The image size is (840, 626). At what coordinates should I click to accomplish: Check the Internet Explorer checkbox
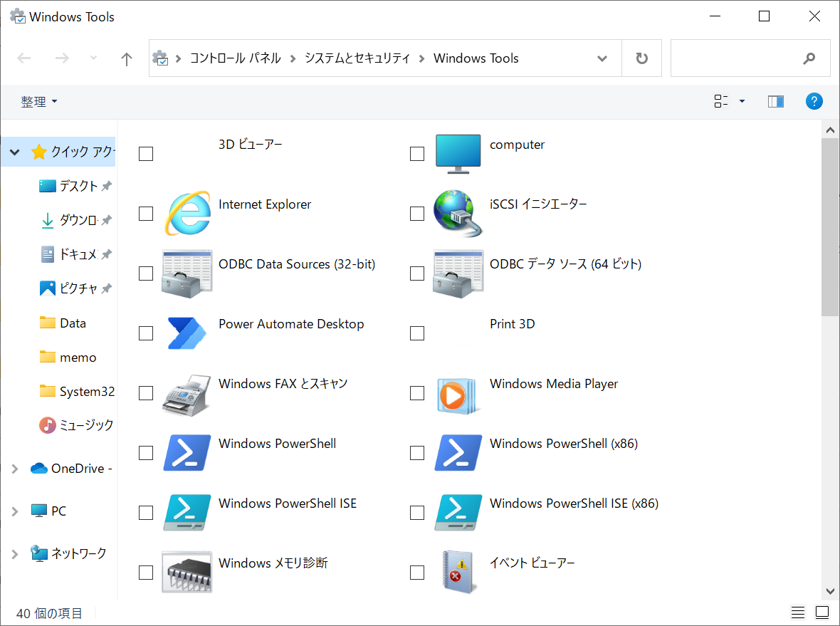pyautogui.click(x=146, y=214)
